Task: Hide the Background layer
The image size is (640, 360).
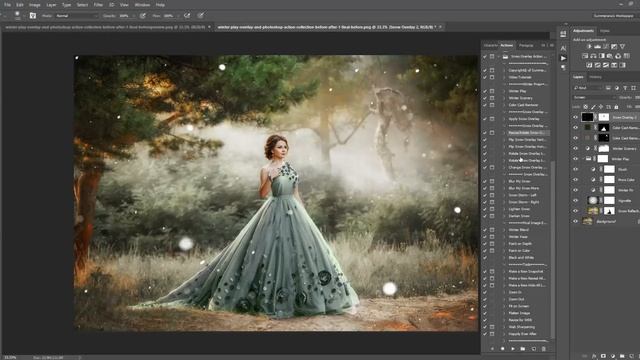Action: [x=576, y=221]
